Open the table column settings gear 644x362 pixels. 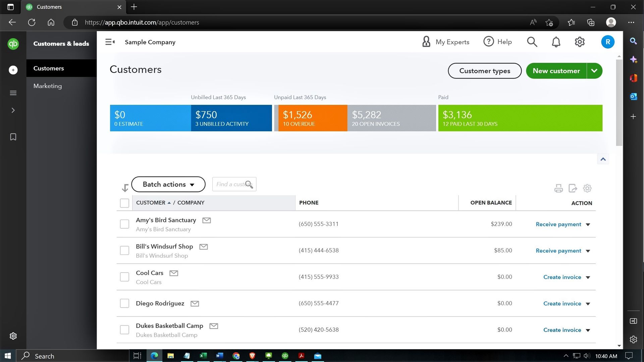point(587,188)
